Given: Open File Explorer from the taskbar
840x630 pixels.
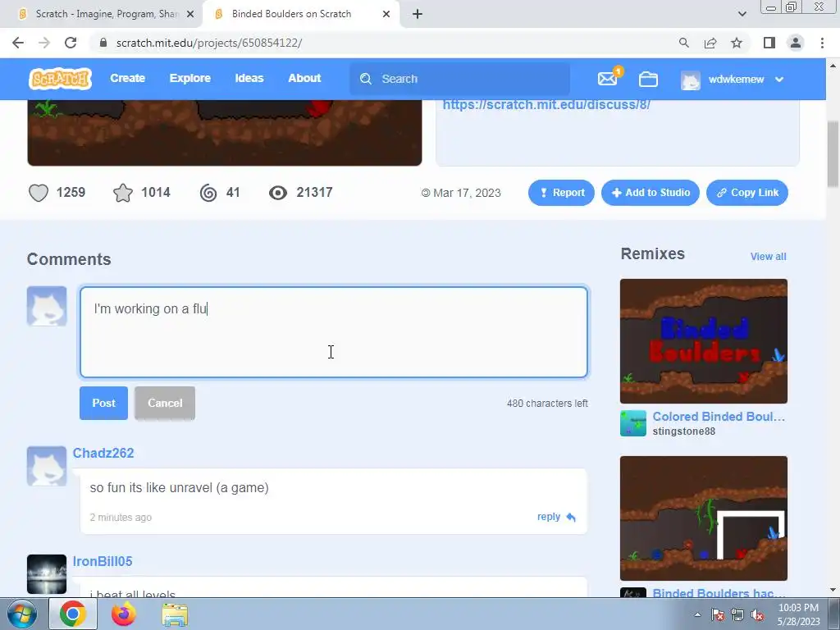Looking at the screenshot, I should [x=175, y=614].
